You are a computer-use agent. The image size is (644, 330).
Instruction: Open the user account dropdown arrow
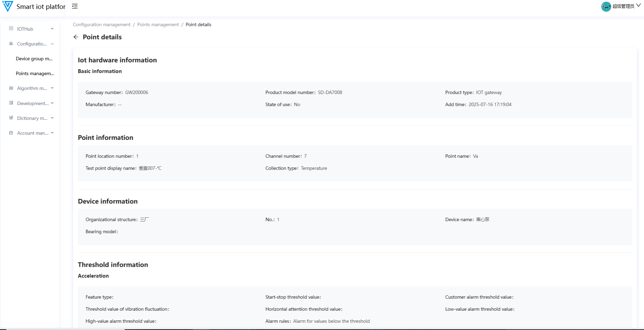[x=638, y=6]
